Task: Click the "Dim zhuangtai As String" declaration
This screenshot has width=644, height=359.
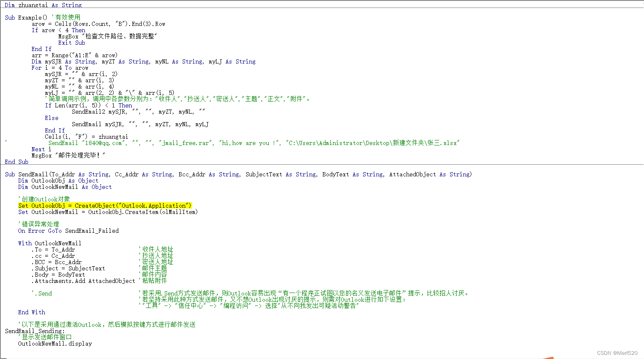Action: pos(42,5)
